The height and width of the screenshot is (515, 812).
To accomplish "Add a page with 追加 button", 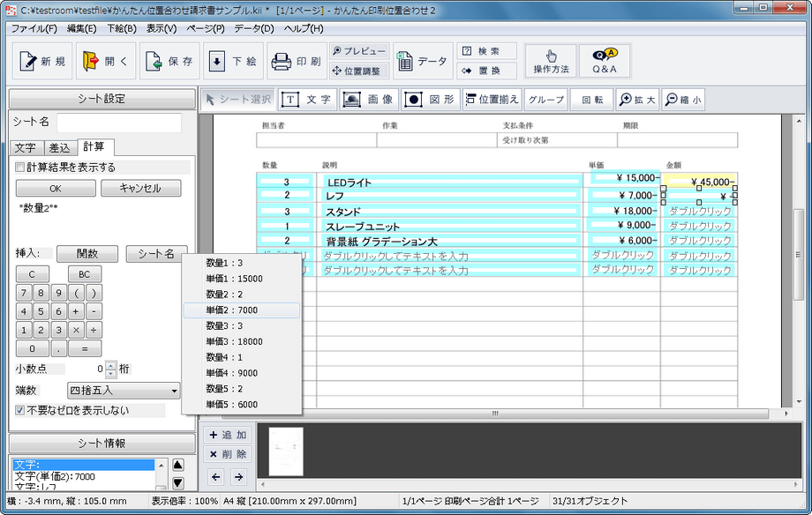I will point(228,435).
